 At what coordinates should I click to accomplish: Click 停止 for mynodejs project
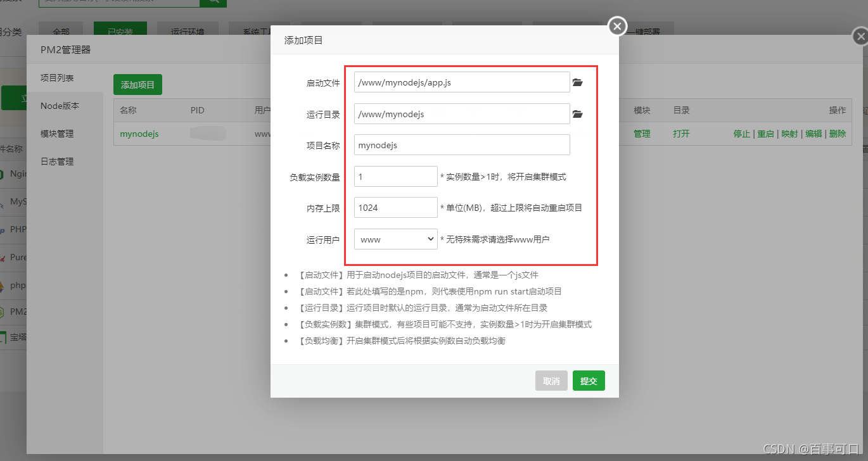pyautogui.click(x=742, y=134)
